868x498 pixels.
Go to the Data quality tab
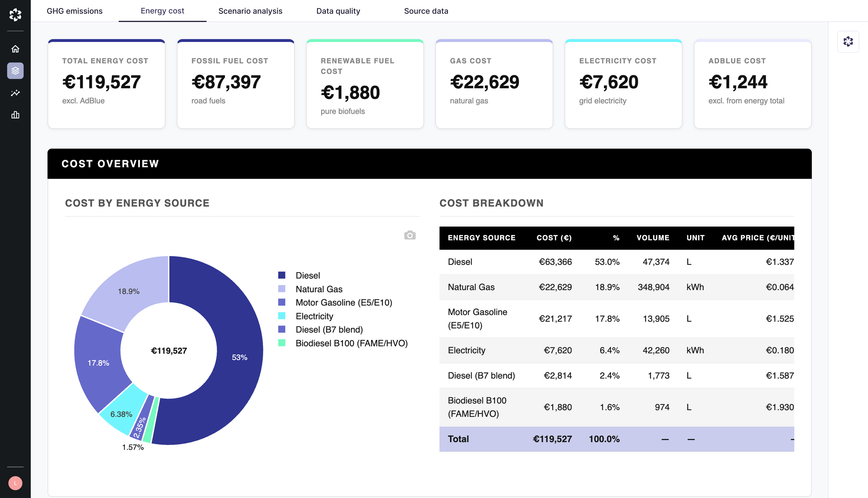[x=338, y=11]
